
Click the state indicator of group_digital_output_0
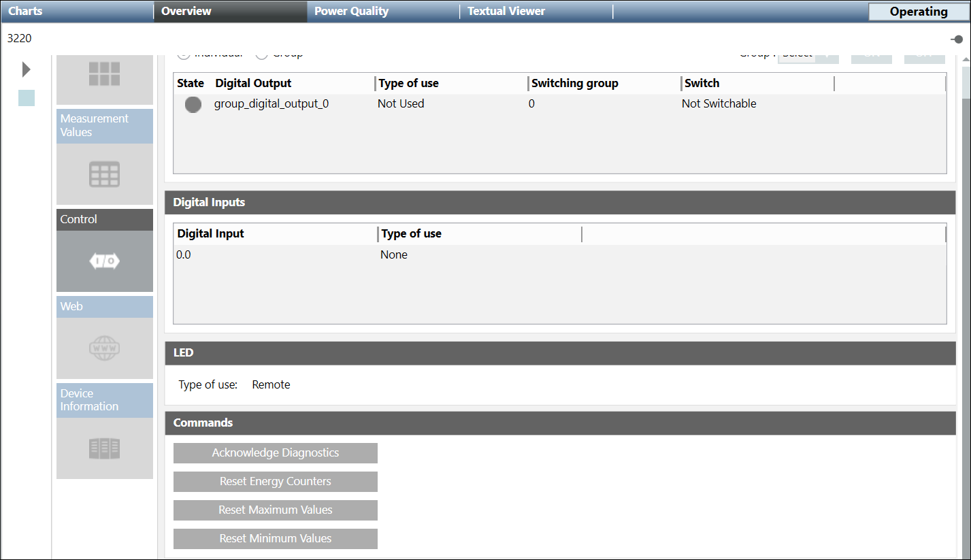coord(193,105)
